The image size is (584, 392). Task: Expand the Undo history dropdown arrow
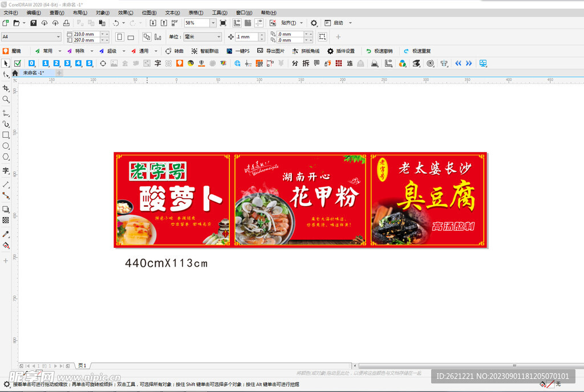(124, 23)
